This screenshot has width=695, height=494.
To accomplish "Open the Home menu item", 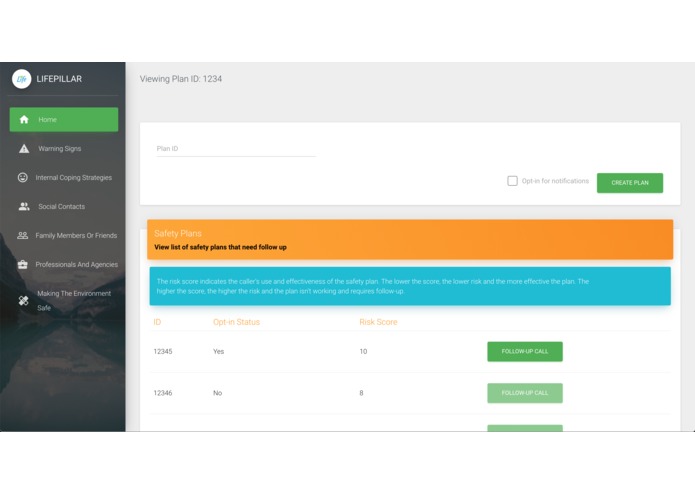I will point(64,120).
